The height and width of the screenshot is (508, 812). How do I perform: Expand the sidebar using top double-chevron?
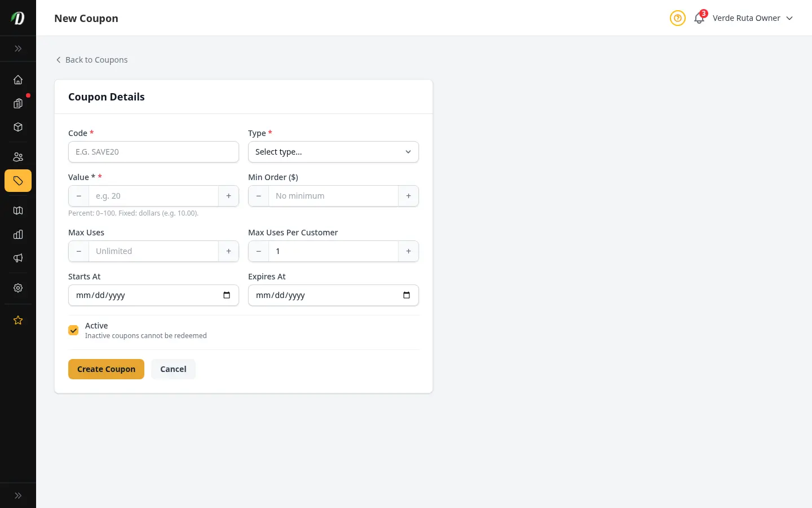18,49
